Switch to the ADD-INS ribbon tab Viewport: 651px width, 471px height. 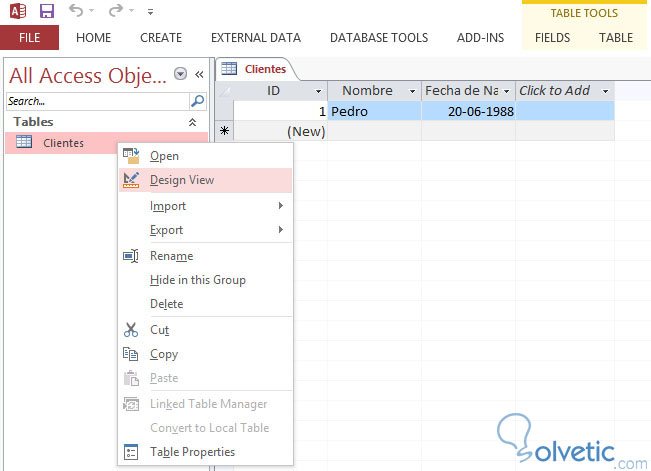[x=480, y=38]
